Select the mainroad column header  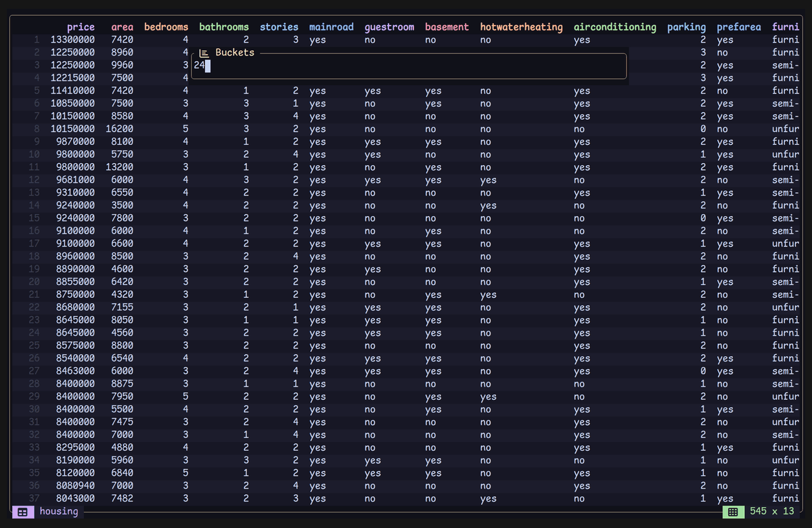tap(332, 27)
